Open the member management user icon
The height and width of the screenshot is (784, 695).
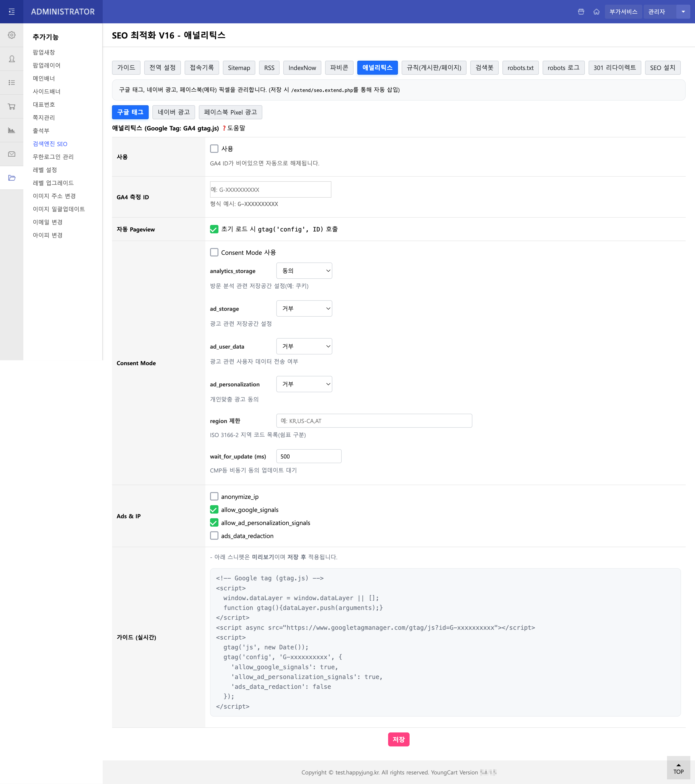click(11, 59)
